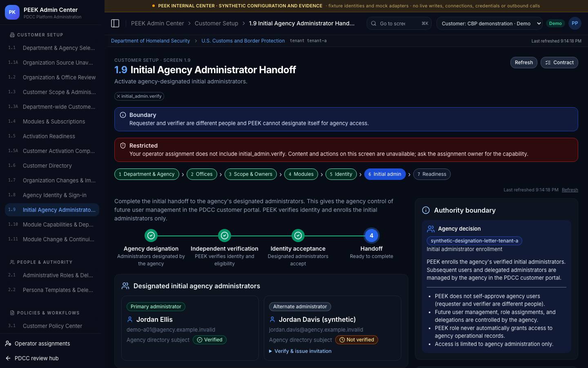Click the underlined Refresh link
588x368 pixels.
pos(570,190)
